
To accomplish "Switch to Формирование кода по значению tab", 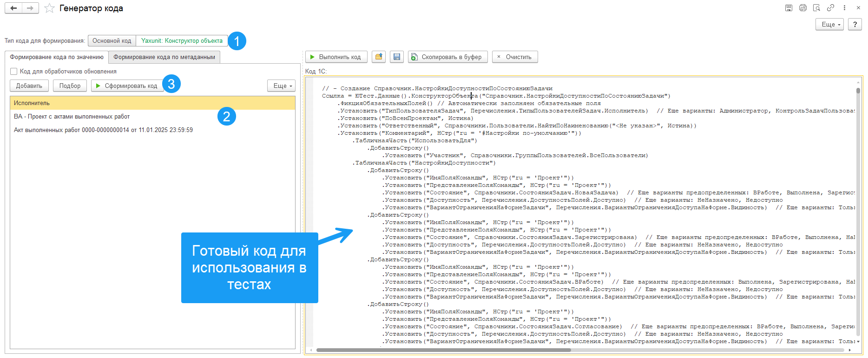I will [x=57, y=57].
